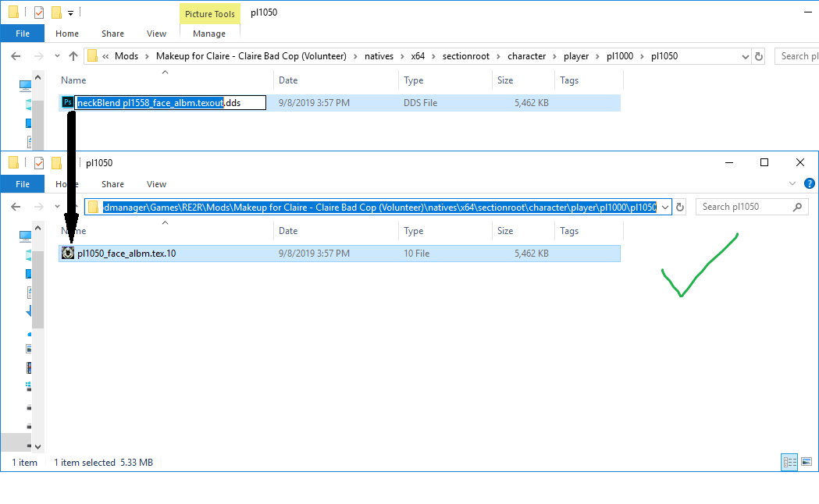
Task: Select This PC in bottom window navigation pane
Action: (25, 236)
